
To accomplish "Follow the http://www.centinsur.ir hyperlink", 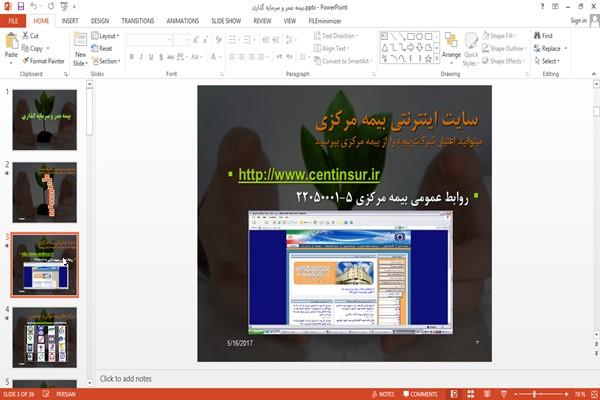I will coord(309,175).
